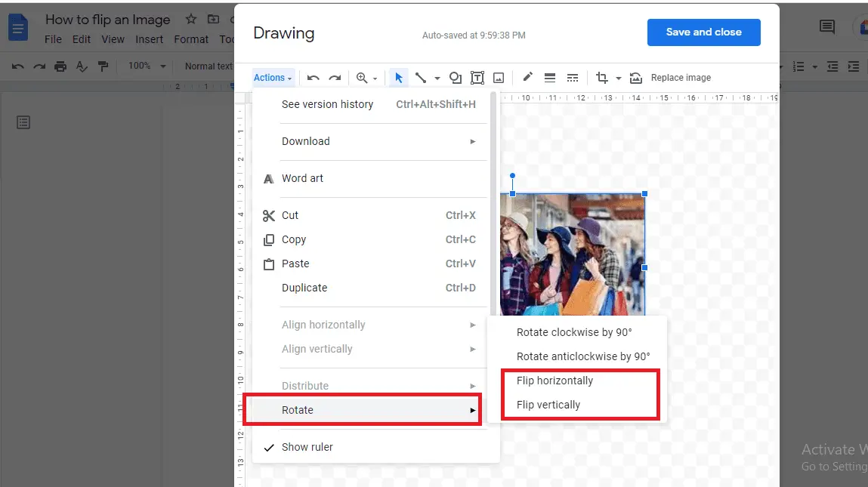Click the insert image icon

pos(499,77)
